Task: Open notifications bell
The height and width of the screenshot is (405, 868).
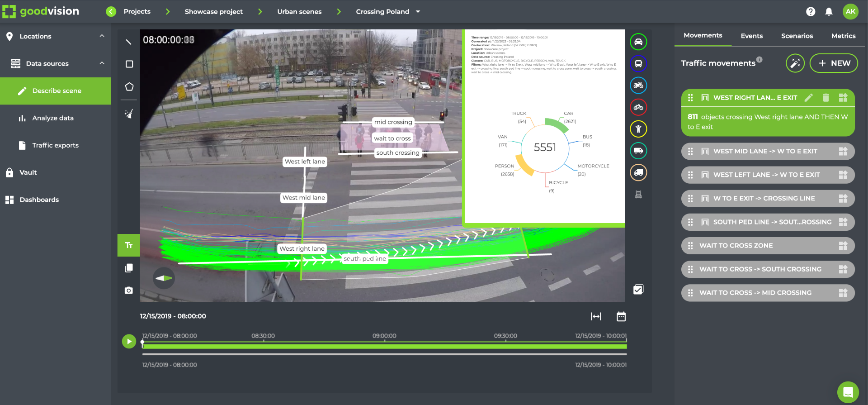Action: click(x=829, y=12)
